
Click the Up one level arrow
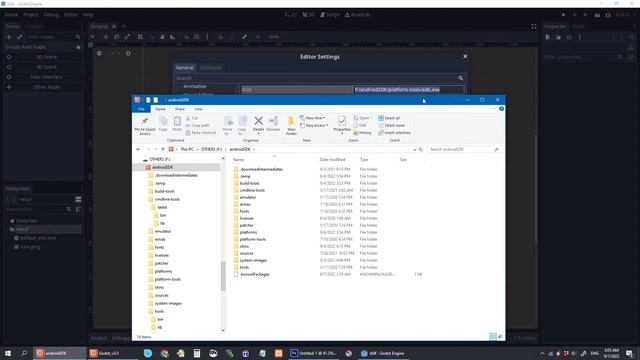pos(163,149)
